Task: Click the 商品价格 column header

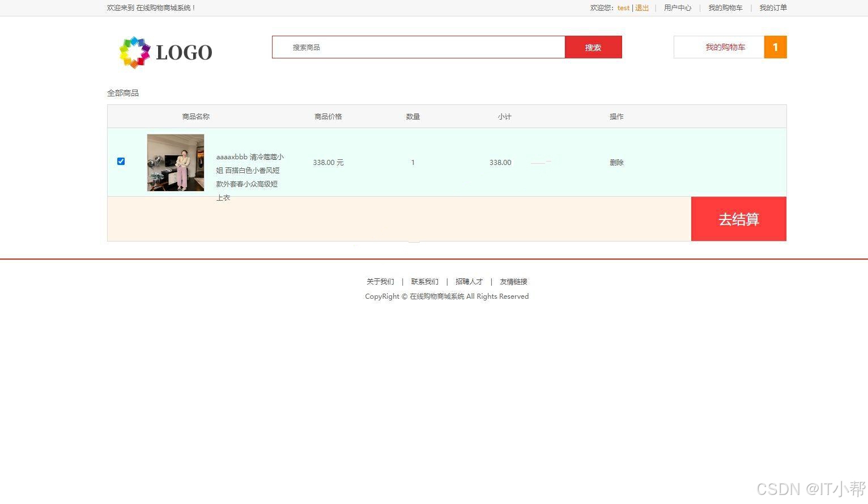Action: point(328,117)
